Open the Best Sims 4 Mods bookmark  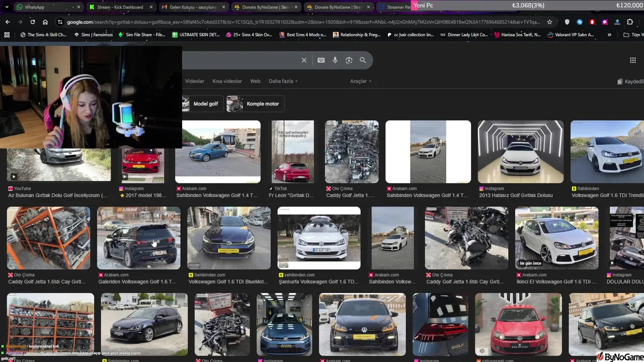302,35
